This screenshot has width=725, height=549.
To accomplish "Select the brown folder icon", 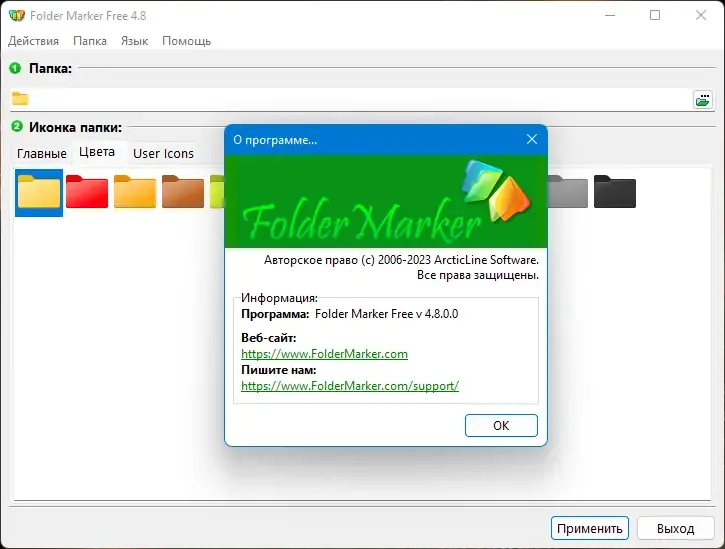I will 183,191.
